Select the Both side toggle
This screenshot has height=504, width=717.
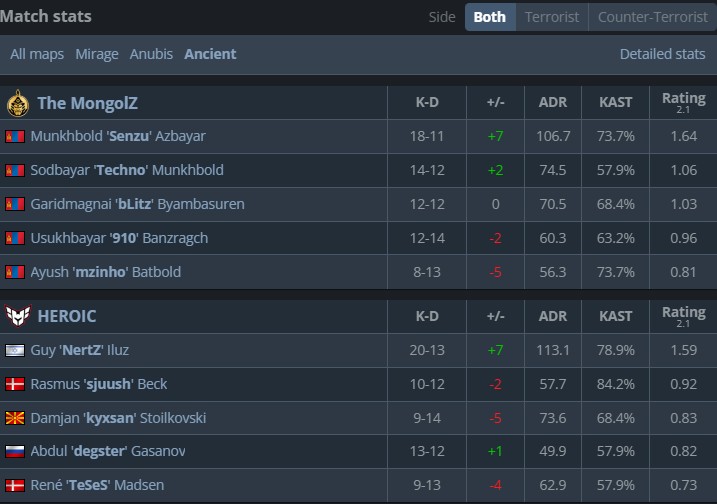490,17
